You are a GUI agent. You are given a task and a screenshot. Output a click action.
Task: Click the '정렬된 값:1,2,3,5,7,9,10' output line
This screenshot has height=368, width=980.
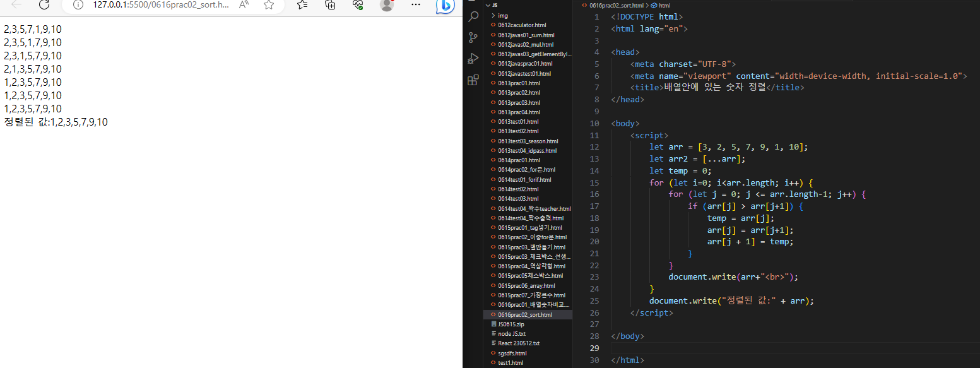[56, 122]
